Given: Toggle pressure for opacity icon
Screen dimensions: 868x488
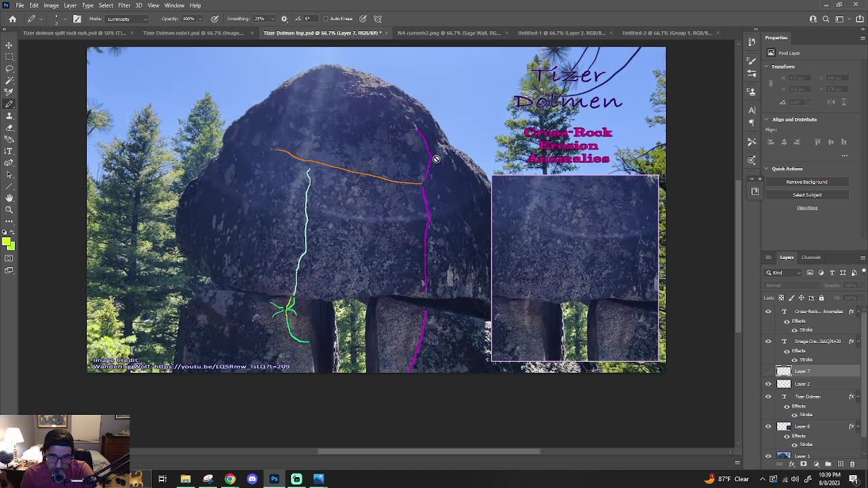Looking at the screenshot, I should 215,19.
